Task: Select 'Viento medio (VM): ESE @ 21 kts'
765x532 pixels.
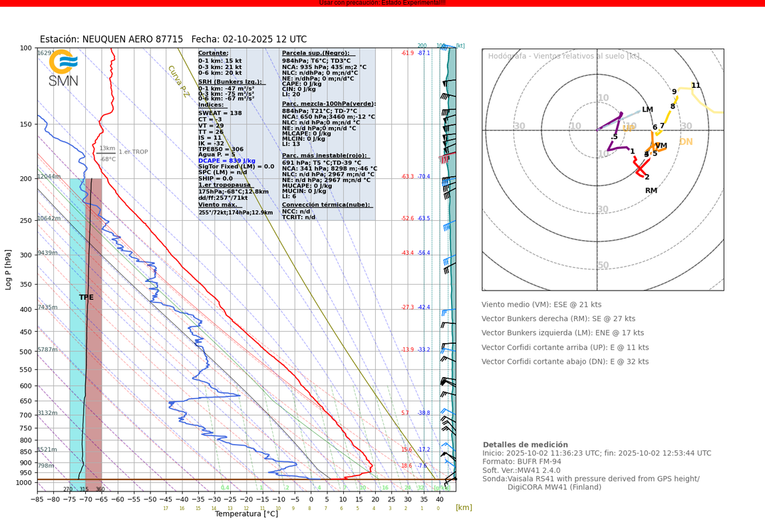Action: tap(541, 305)
